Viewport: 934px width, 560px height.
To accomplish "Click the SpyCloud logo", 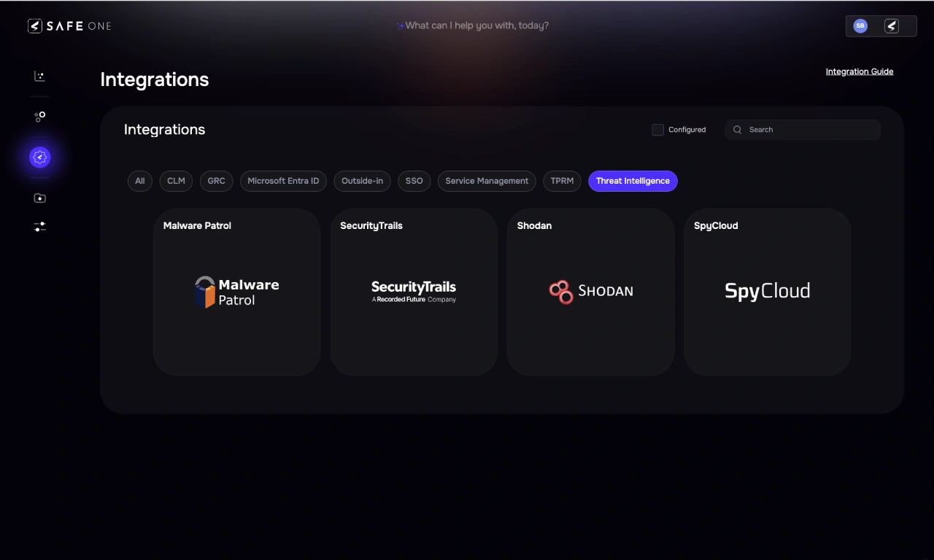I will pos(768,291).
